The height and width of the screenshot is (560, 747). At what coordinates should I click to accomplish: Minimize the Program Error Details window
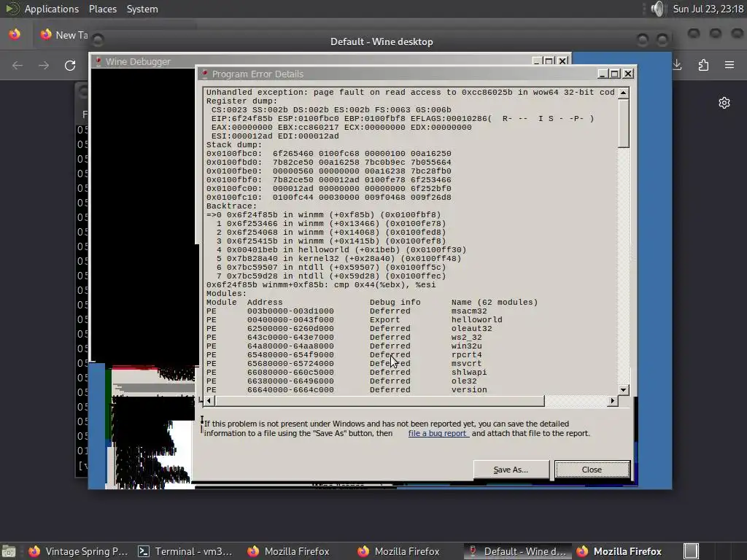[603, 74]
